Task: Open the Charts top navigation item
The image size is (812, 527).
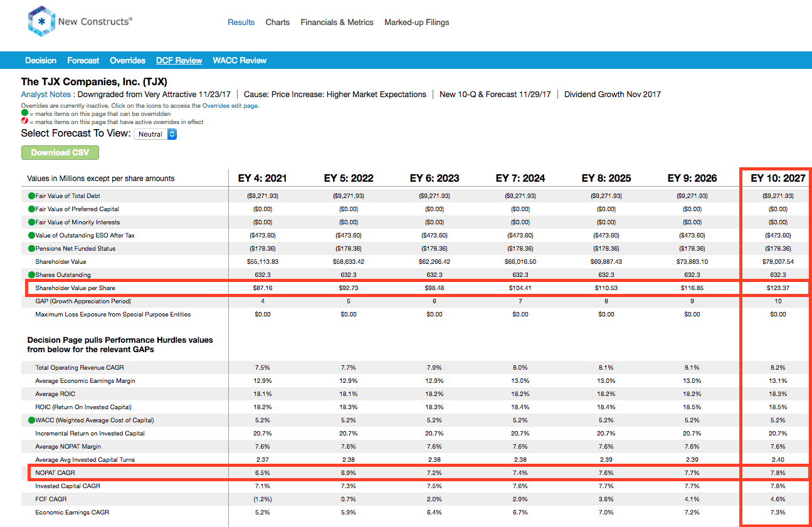Action: click(278, 22)
